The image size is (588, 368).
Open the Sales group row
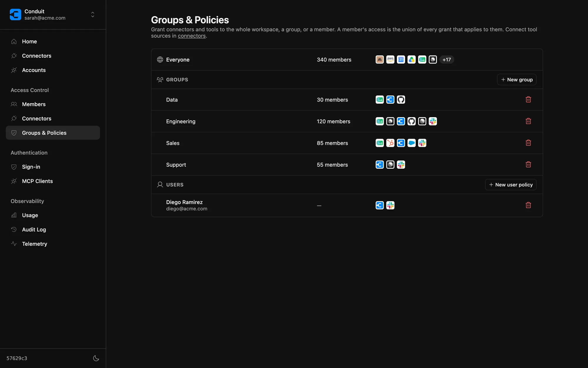(347, 143)
